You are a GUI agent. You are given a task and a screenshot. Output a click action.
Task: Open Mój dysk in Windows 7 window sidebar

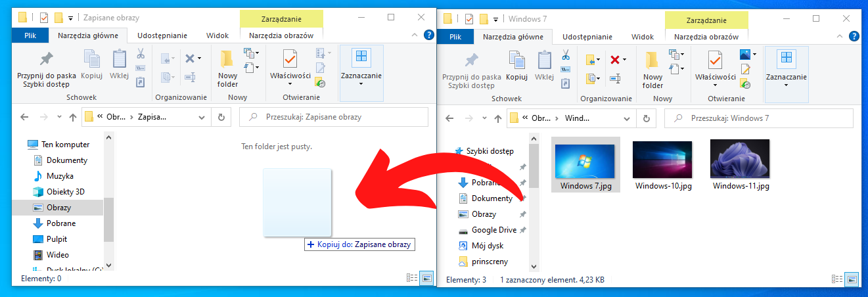[x=488, y=246]
